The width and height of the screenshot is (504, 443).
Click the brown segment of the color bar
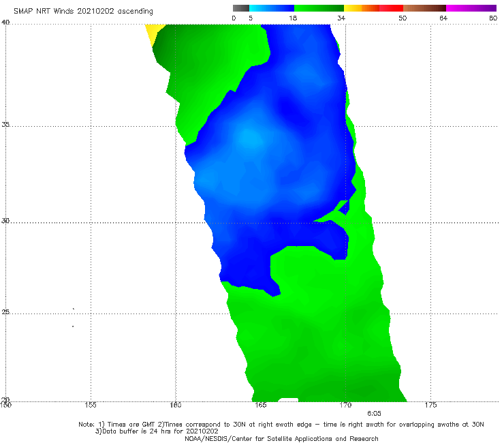[424, 8]
